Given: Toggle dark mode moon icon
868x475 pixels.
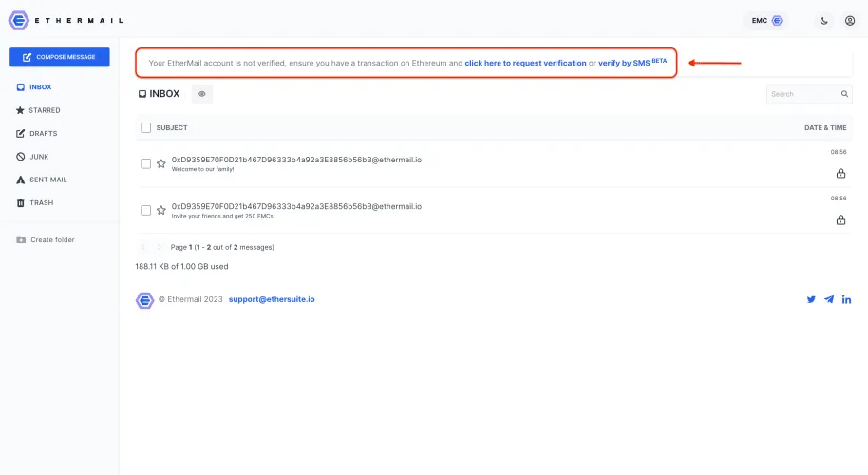Looking at the screenshot, I should click(x=823, y=21).
